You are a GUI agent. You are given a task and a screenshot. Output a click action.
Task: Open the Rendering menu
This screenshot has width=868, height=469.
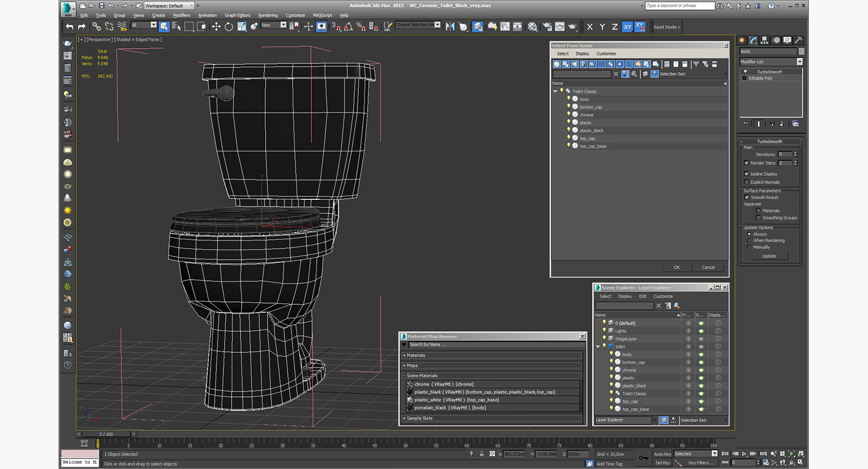coord(268,15)
